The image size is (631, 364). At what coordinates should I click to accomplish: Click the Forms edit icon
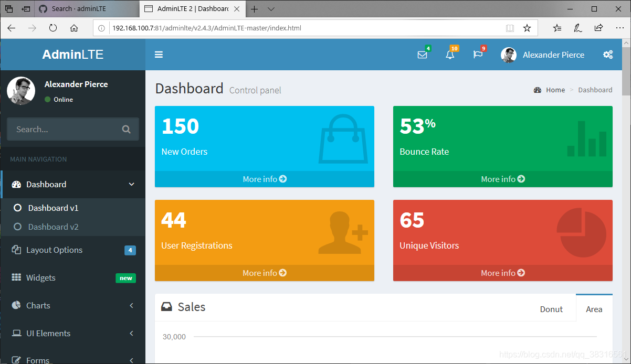[x=16, y=360]
